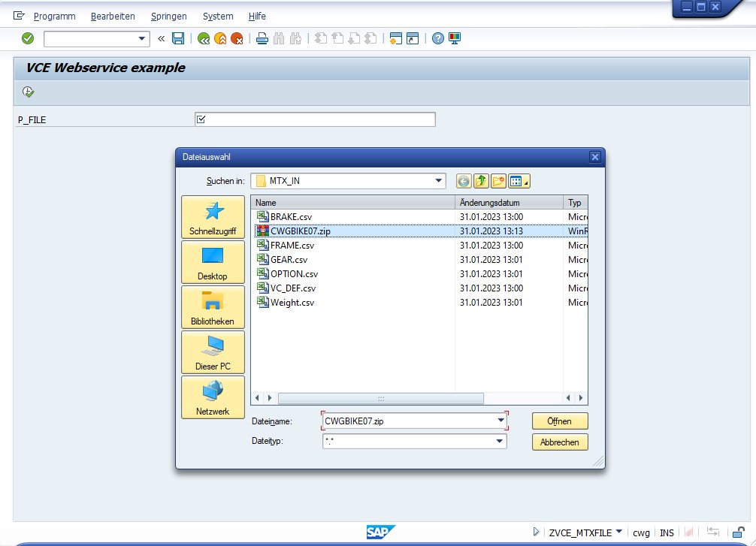Screen dimensions: 756x546
Task: Open Schnellzugriff in the places sidebar
Action: click(x=213, y=218)
